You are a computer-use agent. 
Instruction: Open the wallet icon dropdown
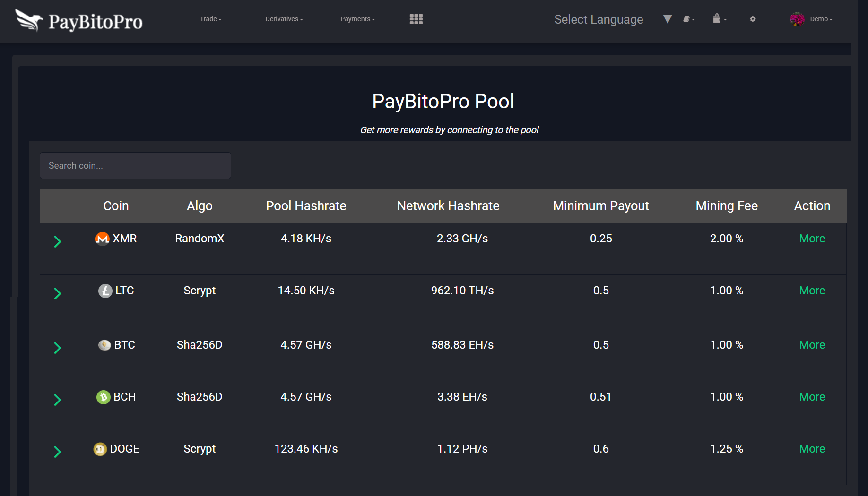719,19
